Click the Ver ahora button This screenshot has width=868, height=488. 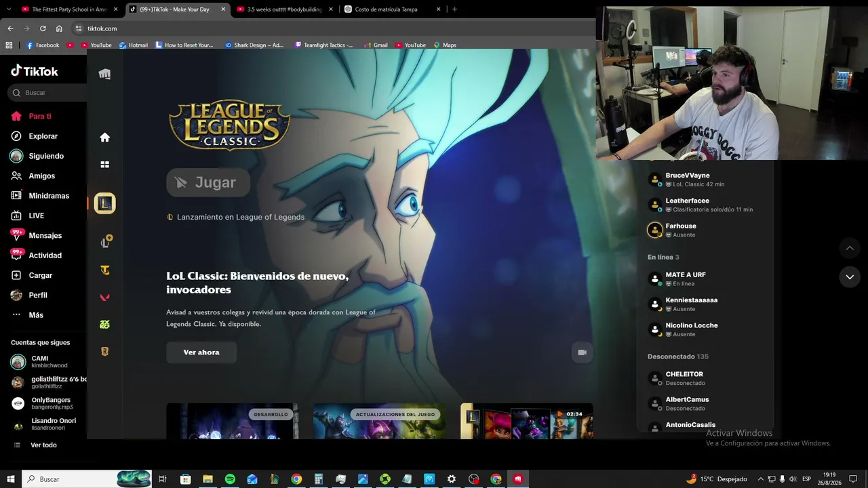point(201,352)
